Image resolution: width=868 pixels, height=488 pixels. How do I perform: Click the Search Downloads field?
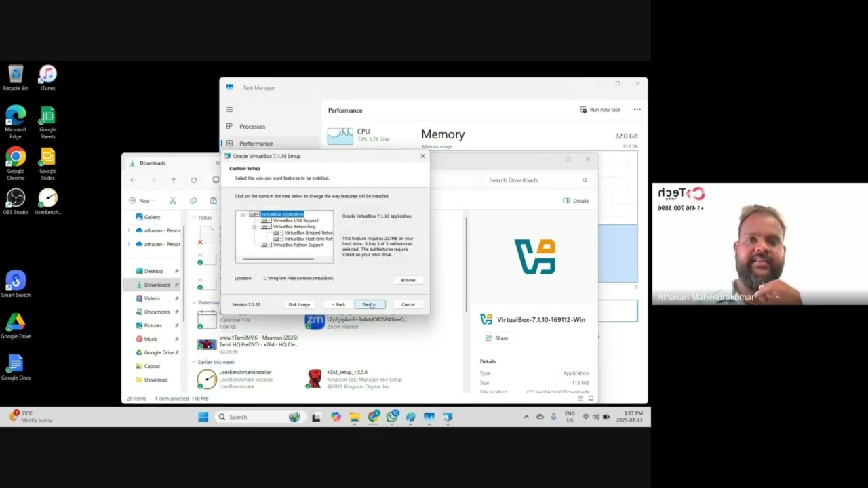coord(538,180)
